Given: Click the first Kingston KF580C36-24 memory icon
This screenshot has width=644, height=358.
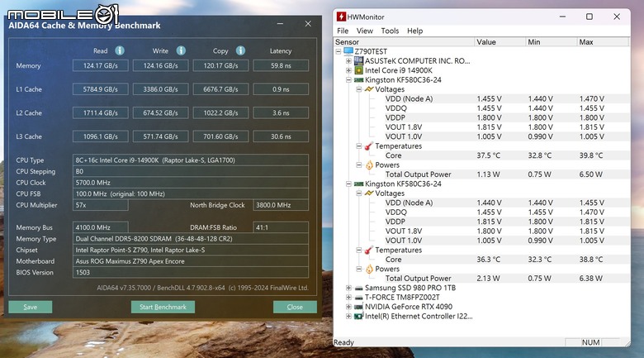Looking at the screenshot, I should (x=358, y=80).
